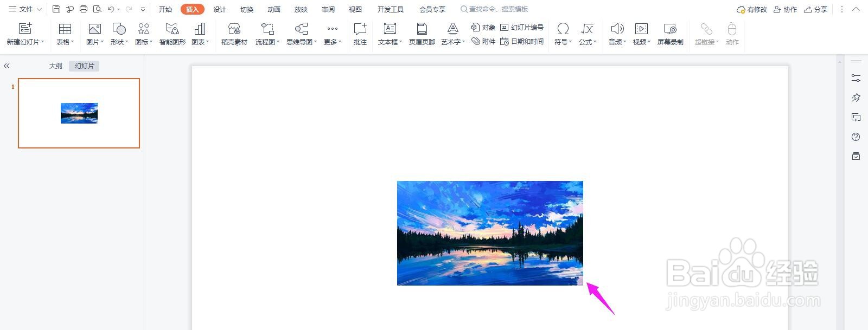The image size is (868, 330).
Task: Switch to the 设计 (Design) tab
Action: [x=220, y=9]
